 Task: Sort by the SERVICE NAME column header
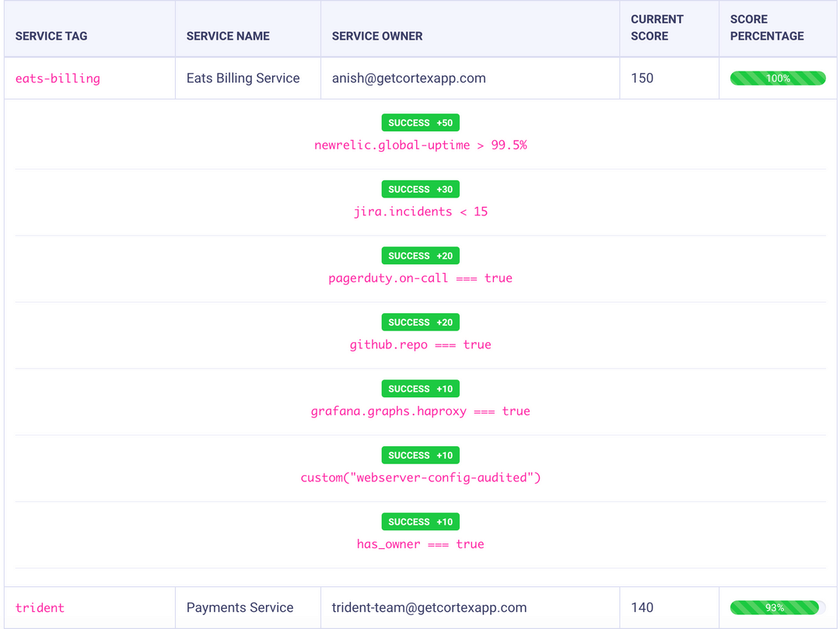[x=228, y=36]
